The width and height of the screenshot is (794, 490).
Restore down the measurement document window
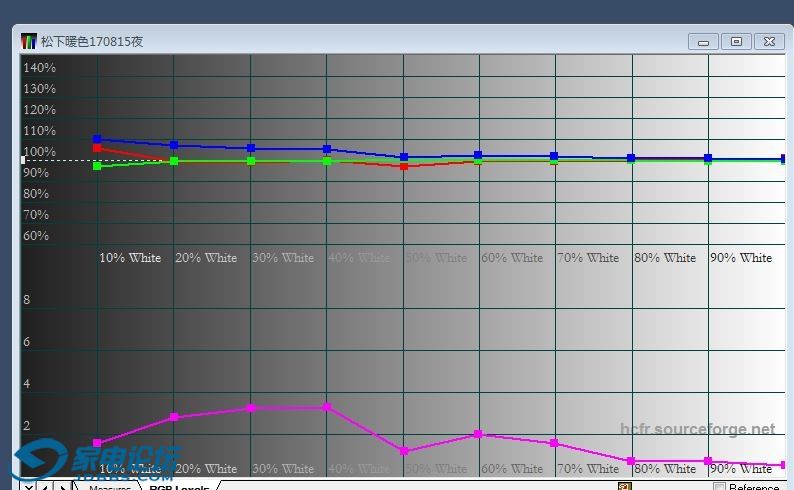coord(736,41)
